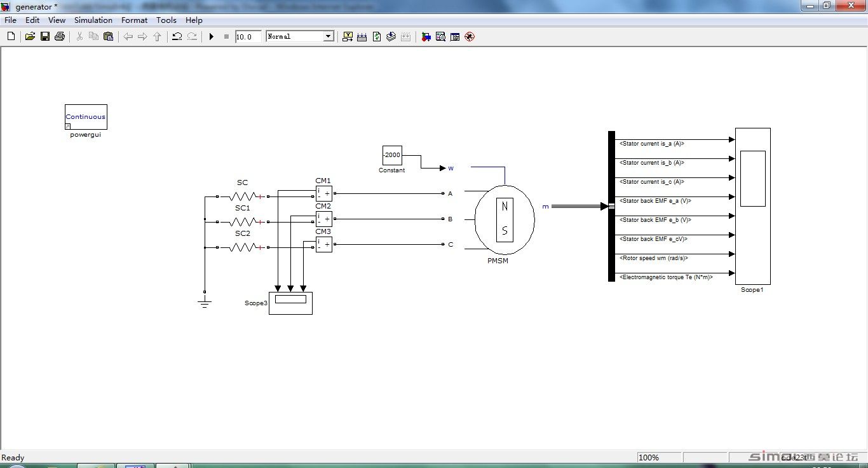Image resolution: width=868 pixels, height=468 pixels.
Task: Select the PMSM machine block
Action: 505,221
